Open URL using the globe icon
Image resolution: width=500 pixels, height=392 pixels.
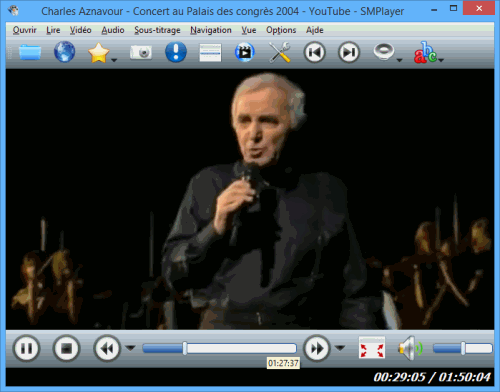tap(64, 52)
